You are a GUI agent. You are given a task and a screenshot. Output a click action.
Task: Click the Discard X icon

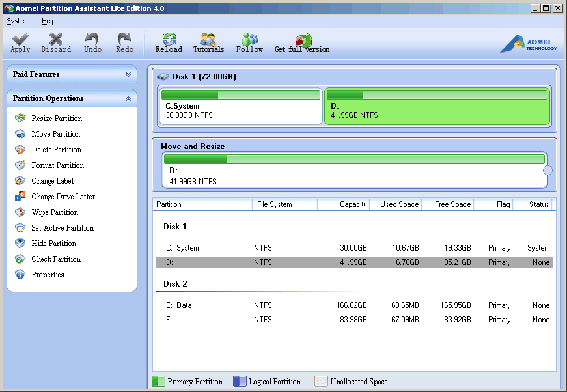(56, 38)
